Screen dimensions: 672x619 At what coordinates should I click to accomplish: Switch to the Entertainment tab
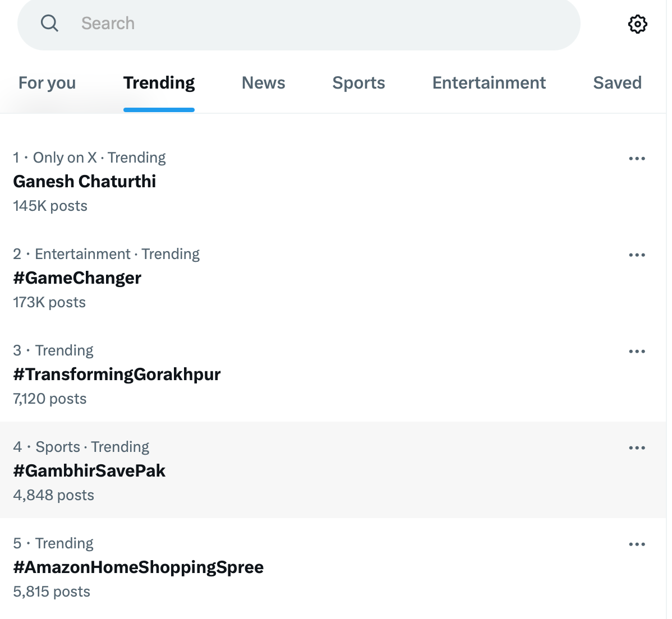(489, 83)
